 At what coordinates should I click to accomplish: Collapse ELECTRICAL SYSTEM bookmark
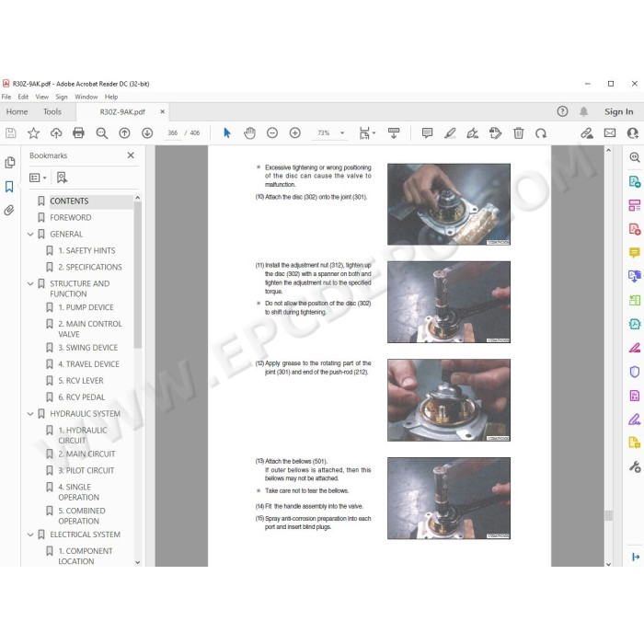pos(30,535)
